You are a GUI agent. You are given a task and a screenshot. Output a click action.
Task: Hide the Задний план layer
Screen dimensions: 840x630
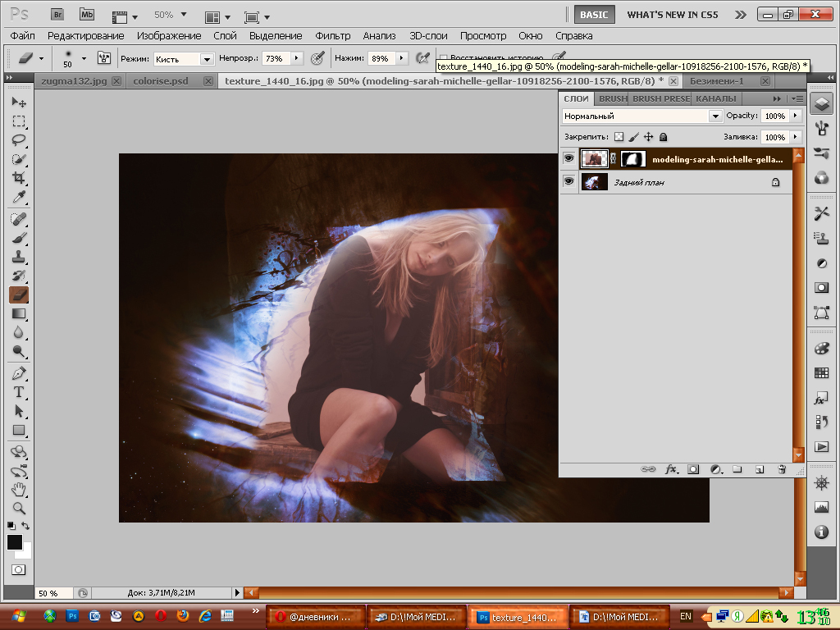point(568,181)
